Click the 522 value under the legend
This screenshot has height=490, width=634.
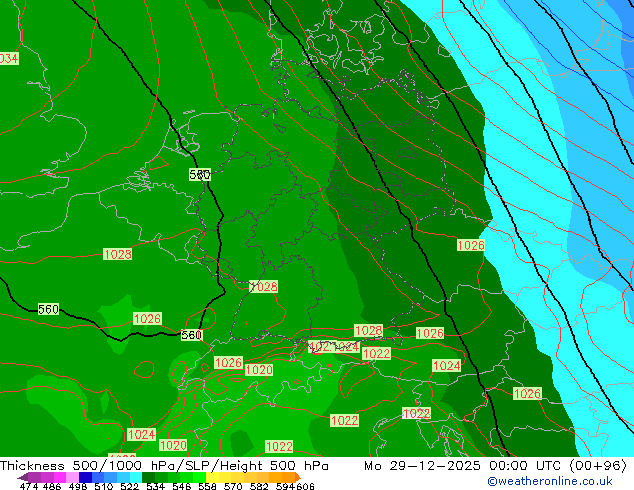pyautogui.click(x=129, y=486)
